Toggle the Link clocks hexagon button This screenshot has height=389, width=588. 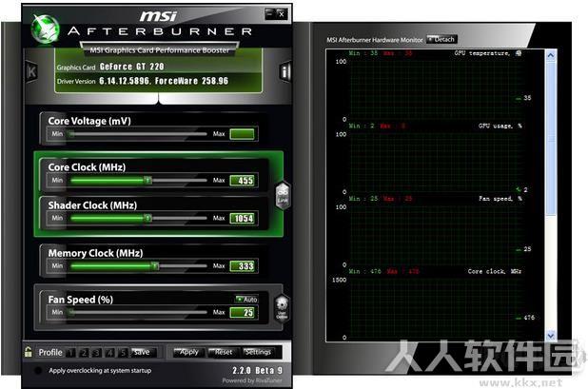click(283, 195)
